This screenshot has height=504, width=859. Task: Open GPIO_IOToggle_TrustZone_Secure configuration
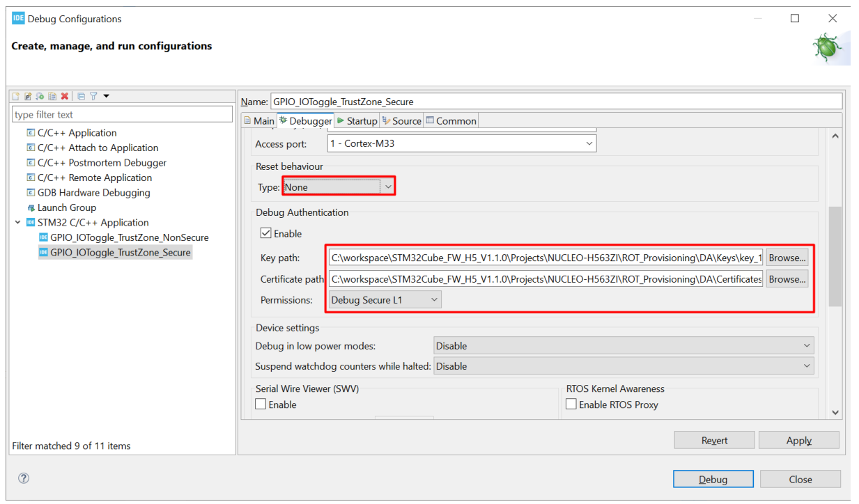(x=114, y=253)
